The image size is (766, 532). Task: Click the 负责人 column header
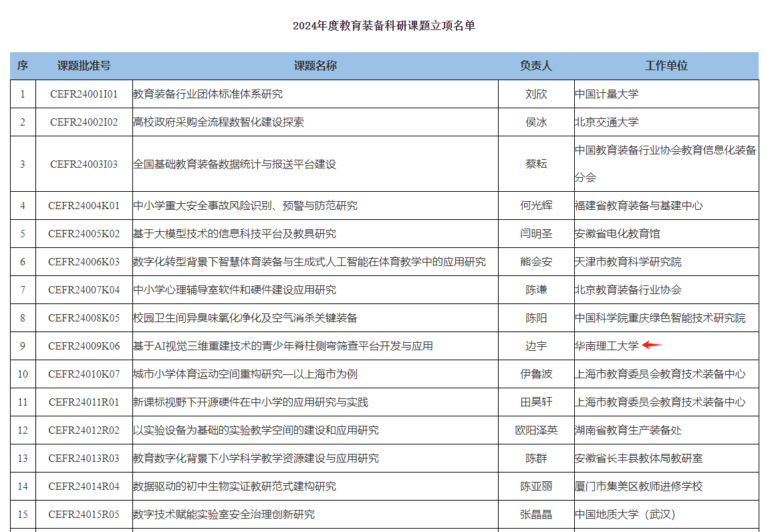(536, 65)
